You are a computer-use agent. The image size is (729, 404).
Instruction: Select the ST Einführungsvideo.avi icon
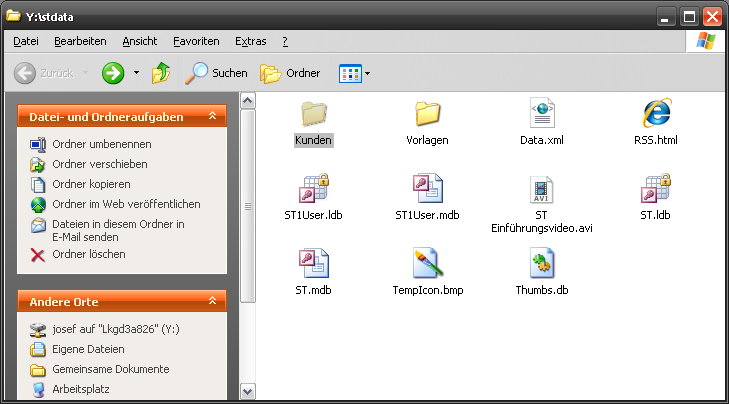[x=542, y=189]
